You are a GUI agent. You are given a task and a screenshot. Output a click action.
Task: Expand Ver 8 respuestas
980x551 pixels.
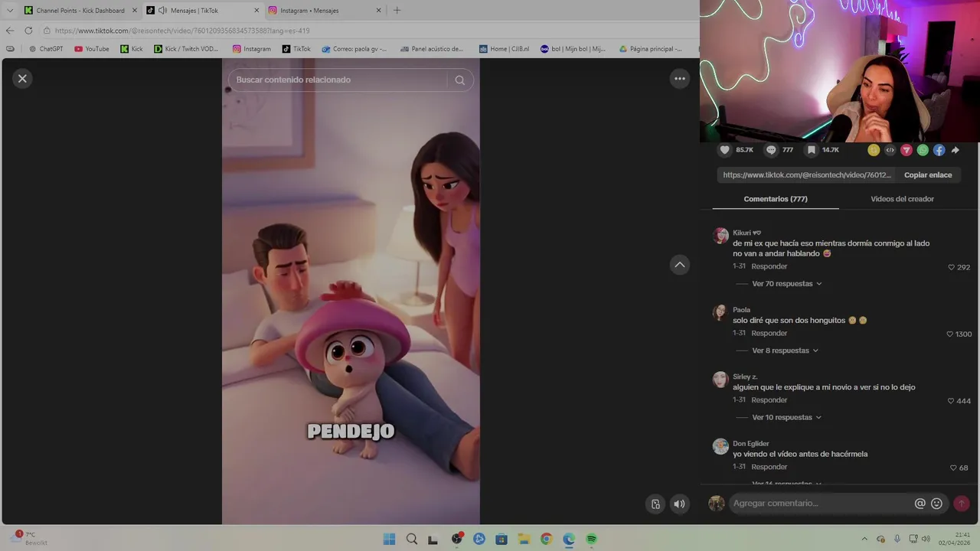click(x=785, y=350)
